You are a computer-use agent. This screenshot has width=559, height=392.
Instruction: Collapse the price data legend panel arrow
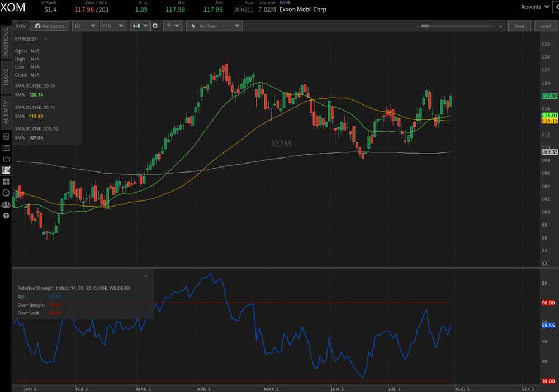(x=46, y=39)
